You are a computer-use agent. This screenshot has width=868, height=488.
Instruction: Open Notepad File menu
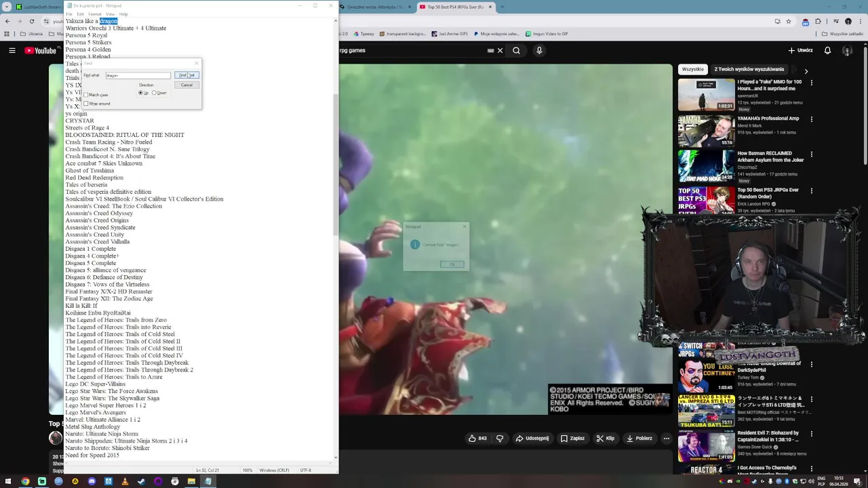pos(69,14)
